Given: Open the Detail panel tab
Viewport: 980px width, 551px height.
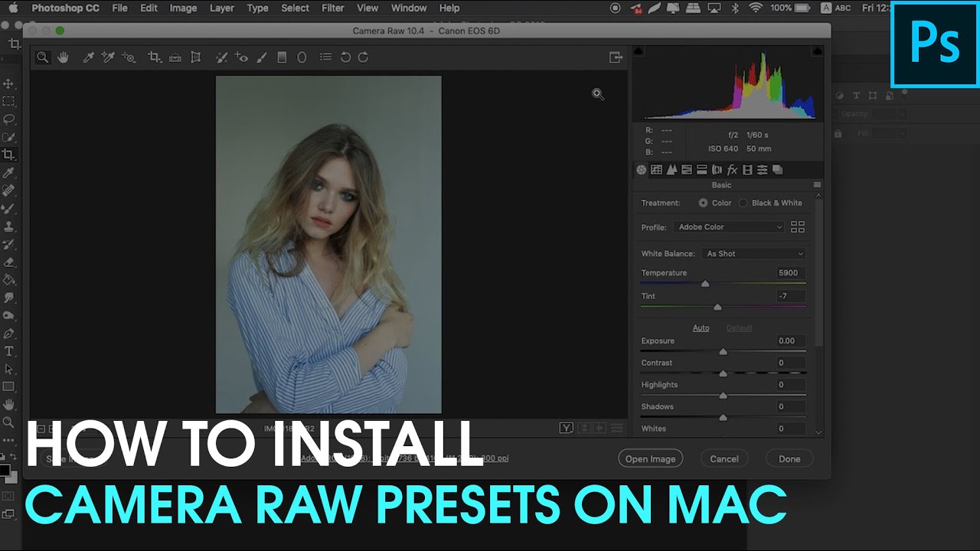Looking at the screenshot, I should pyautogui.click(x=671, y=170).
